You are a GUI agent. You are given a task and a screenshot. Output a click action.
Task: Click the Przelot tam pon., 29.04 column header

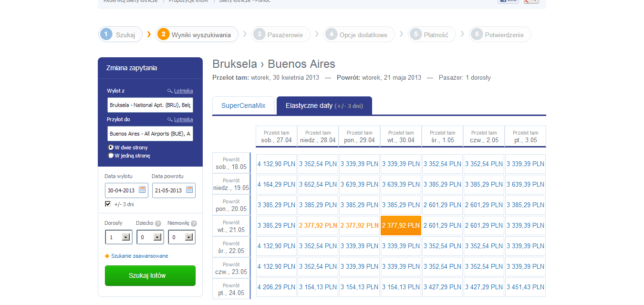(360, 137)
